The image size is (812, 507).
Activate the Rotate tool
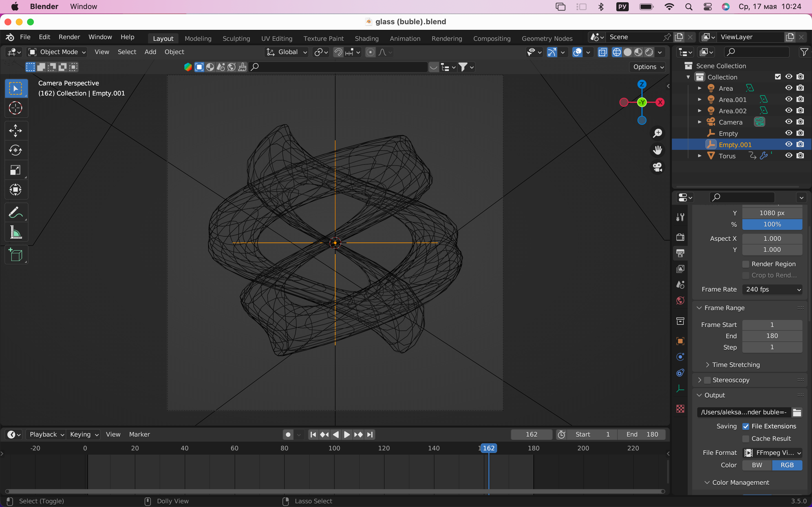[16, 150]
